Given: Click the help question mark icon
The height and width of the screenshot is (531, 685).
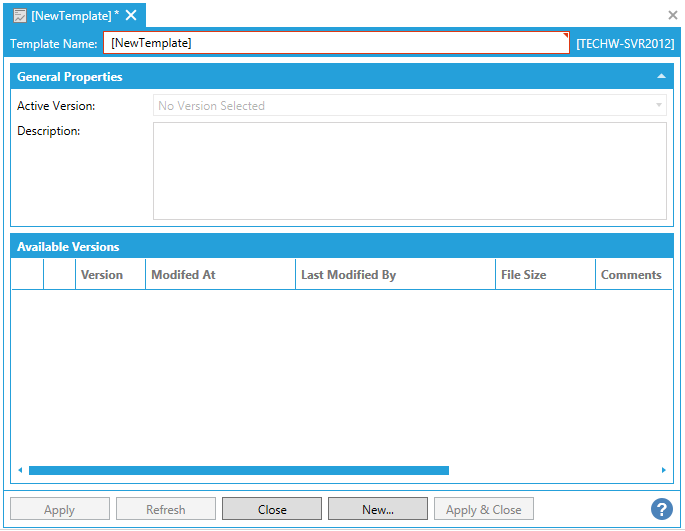Looking at the screenshot, I should click(x=661, y=509).
